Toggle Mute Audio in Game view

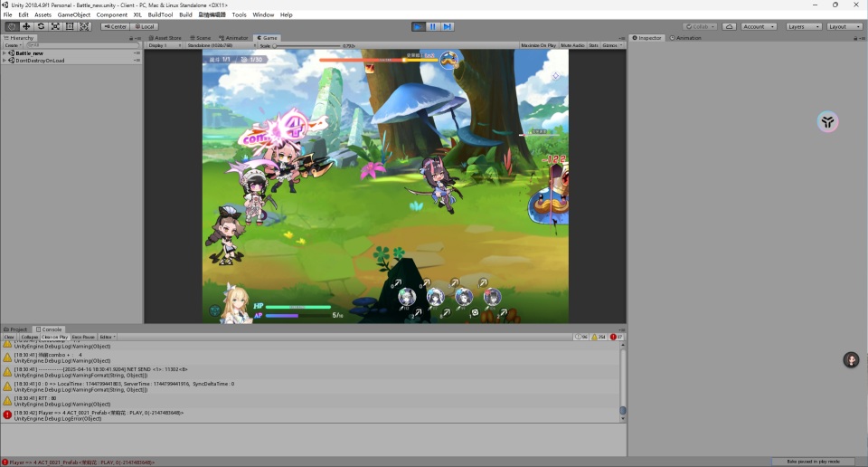[572, 45]
